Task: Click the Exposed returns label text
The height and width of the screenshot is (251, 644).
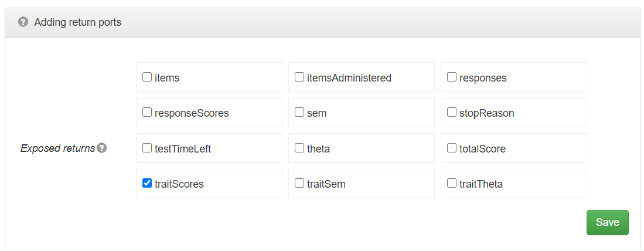Action: (x=57, y=148)
